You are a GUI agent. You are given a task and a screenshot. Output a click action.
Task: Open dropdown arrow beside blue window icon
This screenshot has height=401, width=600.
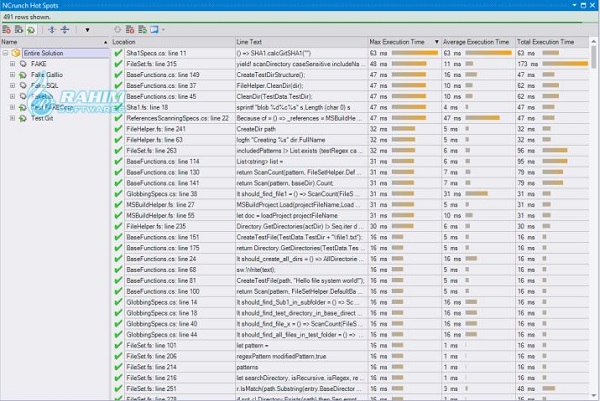click(163, 29)
